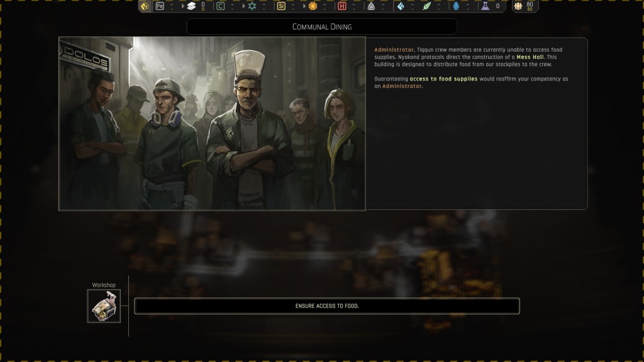Screen dimensions: 644x362
Task: Click the crew illustration artwork
Action: 212,124
